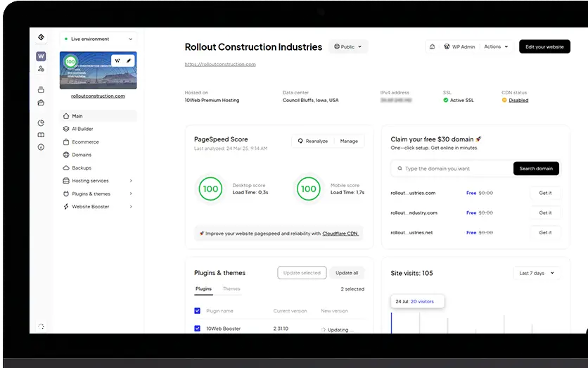Click the Updating status text
Screen dimensions: 588x368
(x=340, y=330)
